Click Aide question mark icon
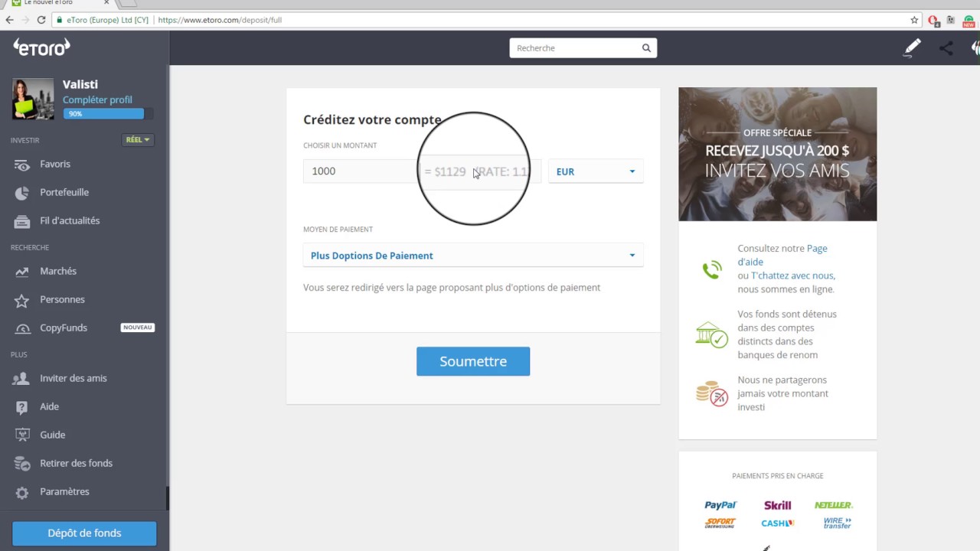Image resolution: width=980 pixels, height=551 pixels. (x=22, y=407)
